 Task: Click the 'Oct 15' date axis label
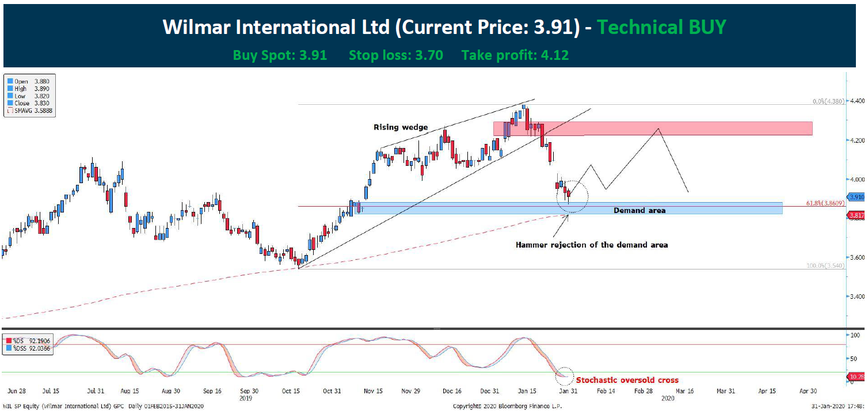tap(291, 391)
